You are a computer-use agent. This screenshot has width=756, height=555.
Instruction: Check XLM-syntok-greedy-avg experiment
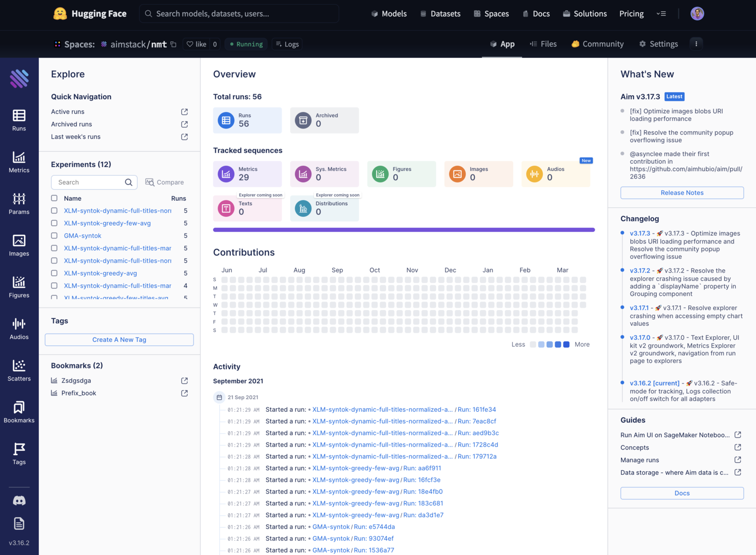pos(54,273)
